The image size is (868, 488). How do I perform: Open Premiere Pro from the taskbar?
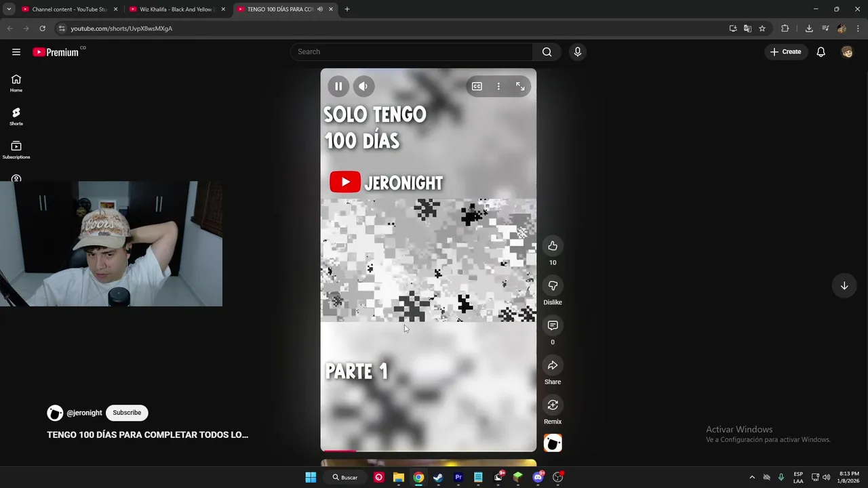point(458,477)
